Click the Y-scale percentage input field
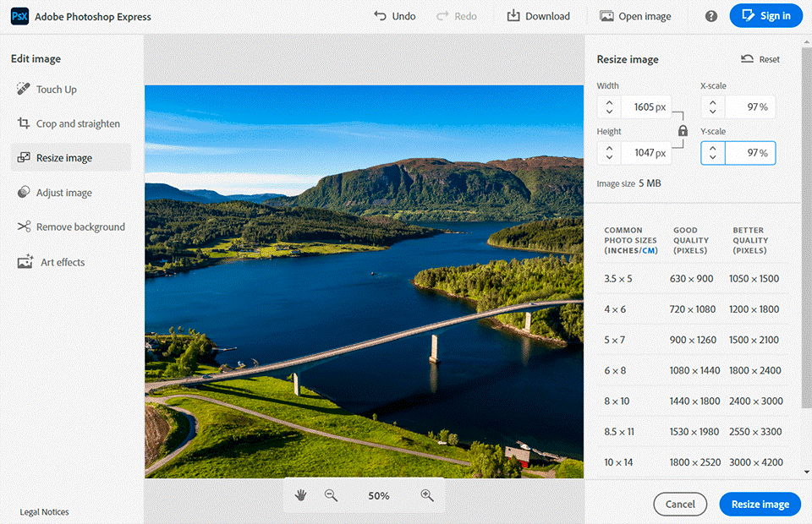Screen dimensions: 812x524 pyautogui.click(x=749, y=153)
